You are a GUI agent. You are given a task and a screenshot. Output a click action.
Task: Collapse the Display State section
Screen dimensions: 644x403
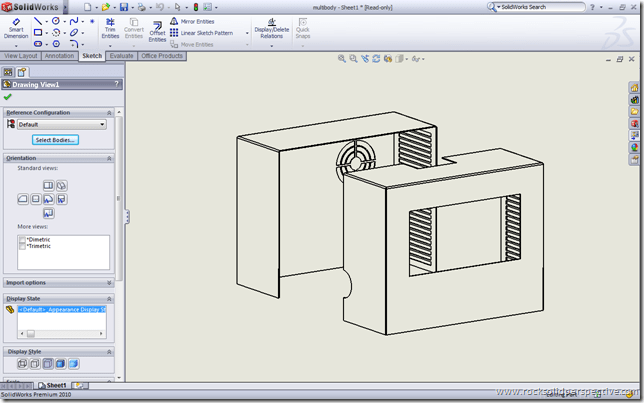coord(109,299)
